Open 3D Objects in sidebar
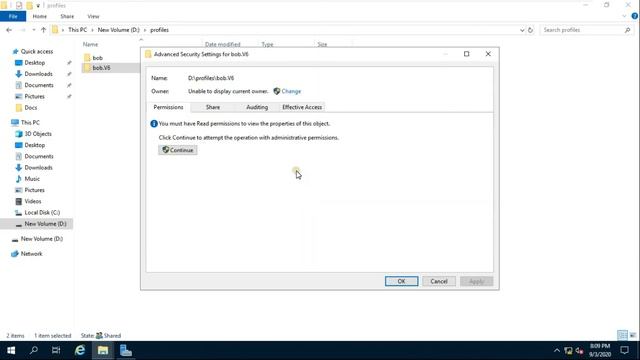The height and width of the screenshot is (360, 640). (38, 134)
